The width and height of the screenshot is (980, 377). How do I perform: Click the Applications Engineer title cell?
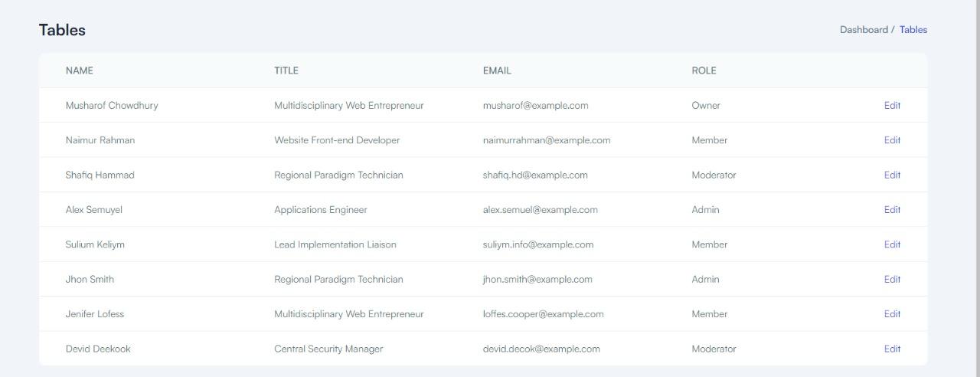point(321,210)
